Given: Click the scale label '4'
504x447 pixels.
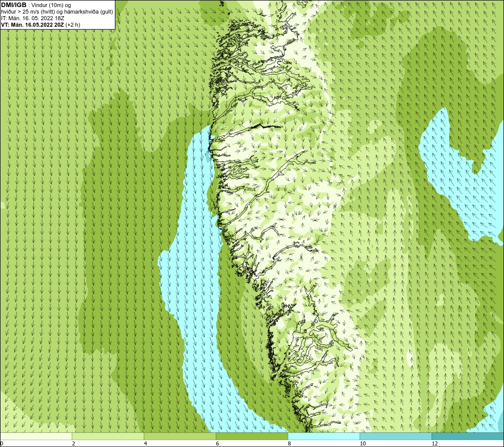Looking at the screenshot, I should tap(146, 443).
